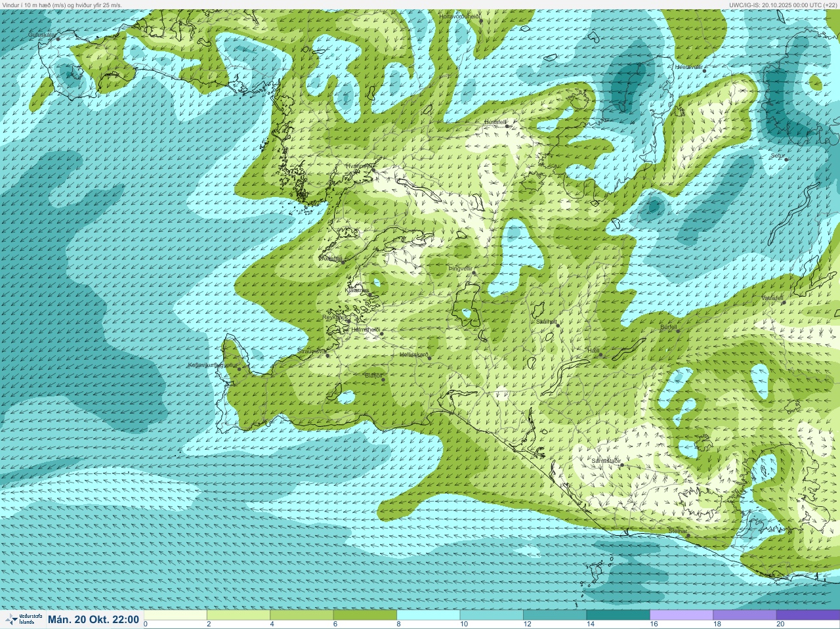The width and height of the screenshot is (840, 629).
Task: Click the Veðurstofa Íslands logo
Action: pyautogui.click(x=24, y=619)
